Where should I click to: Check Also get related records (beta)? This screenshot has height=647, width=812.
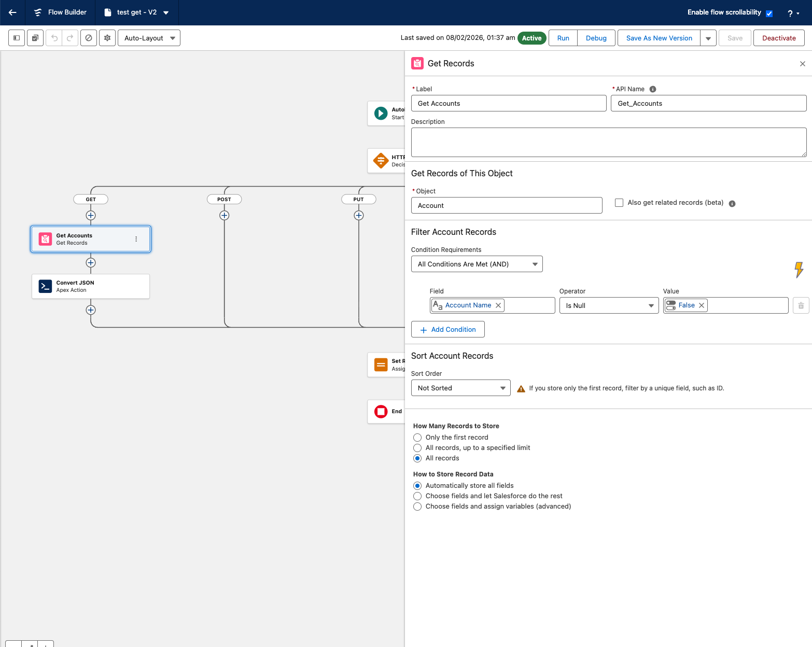pyautogui.click(x=619, y=203)
